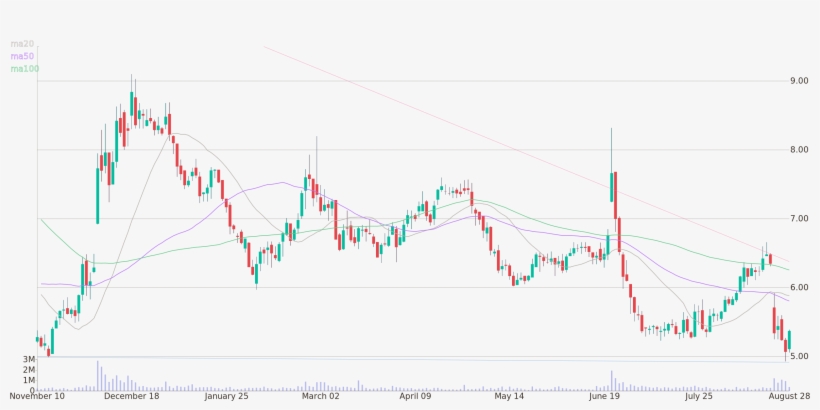This screenshot has height=410, width=820.
Task: Select the August 28 date label
Action: [x=791, y=397]
